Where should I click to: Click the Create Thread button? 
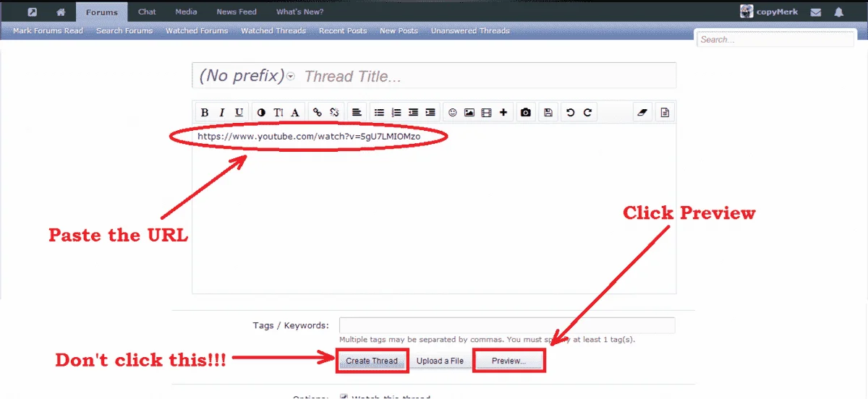click(372, 361)
